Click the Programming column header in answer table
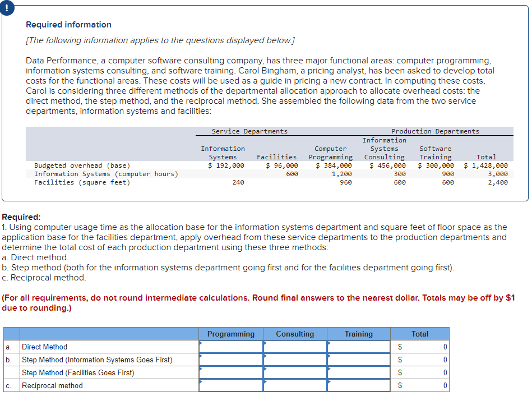 231,334
